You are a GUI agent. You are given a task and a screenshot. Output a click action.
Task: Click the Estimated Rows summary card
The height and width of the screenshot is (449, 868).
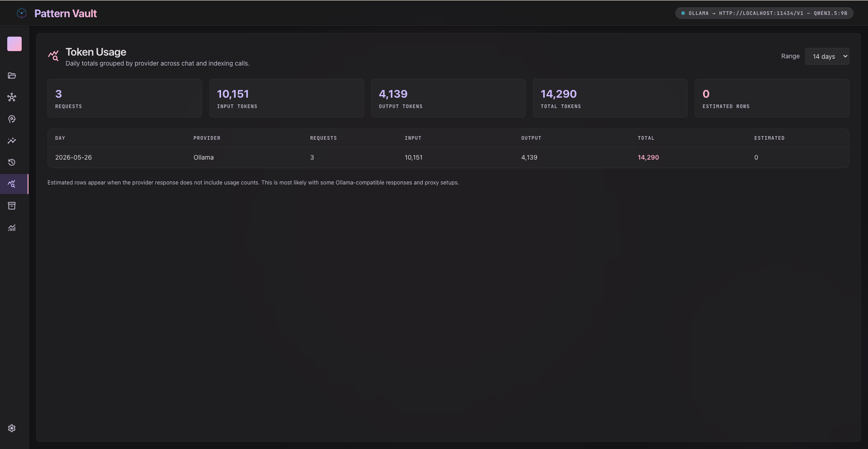[772, 98]
